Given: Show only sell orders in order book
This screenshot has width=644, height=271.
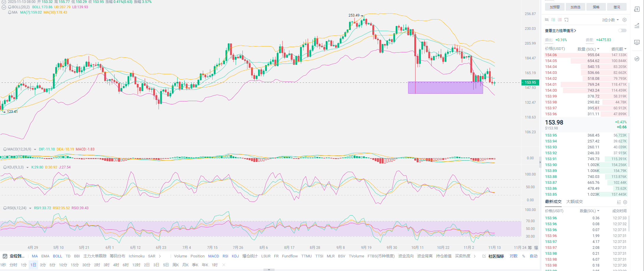Looking at the screenshot, I should tap(560, 20).
